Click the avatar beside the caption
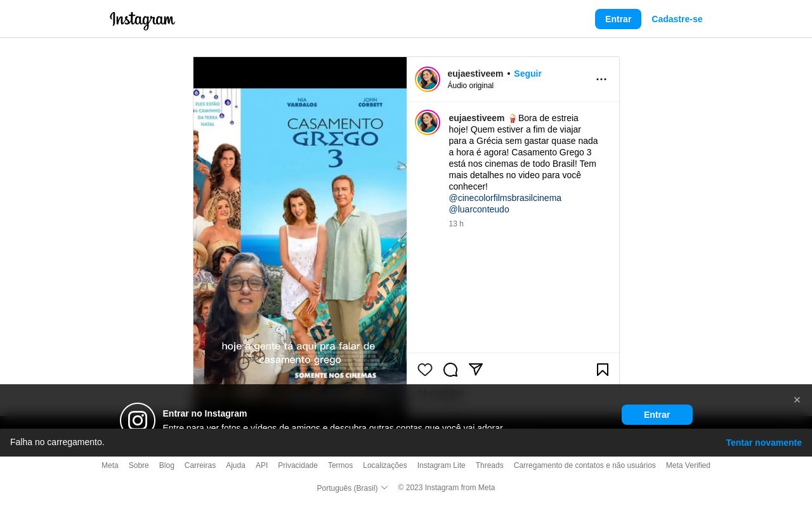Screen dimensions: 812x532 click(x=428, y=122)
